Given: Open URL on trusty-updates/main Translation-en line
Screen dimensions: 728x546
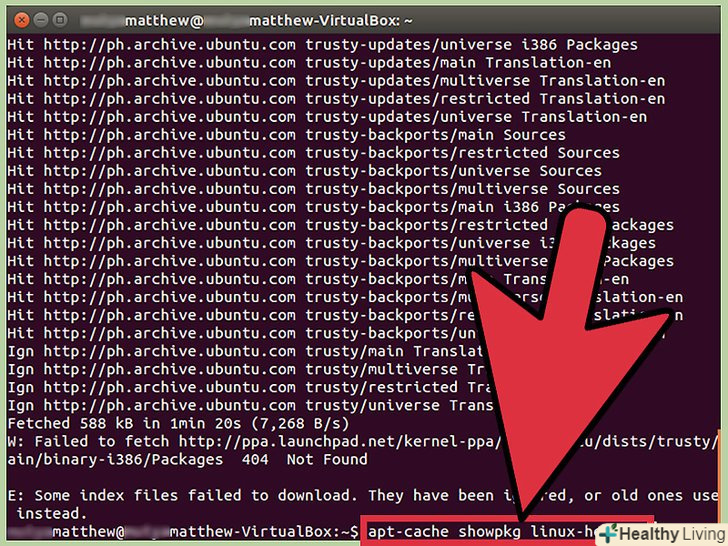Looking at the screenshot, I should (x=169, y=63).
